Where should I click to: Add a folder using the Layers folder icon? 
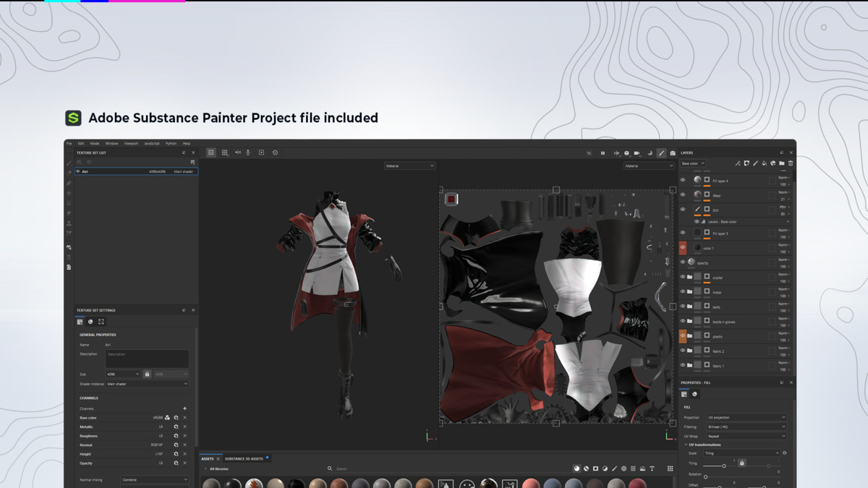[x=782, y=163]
